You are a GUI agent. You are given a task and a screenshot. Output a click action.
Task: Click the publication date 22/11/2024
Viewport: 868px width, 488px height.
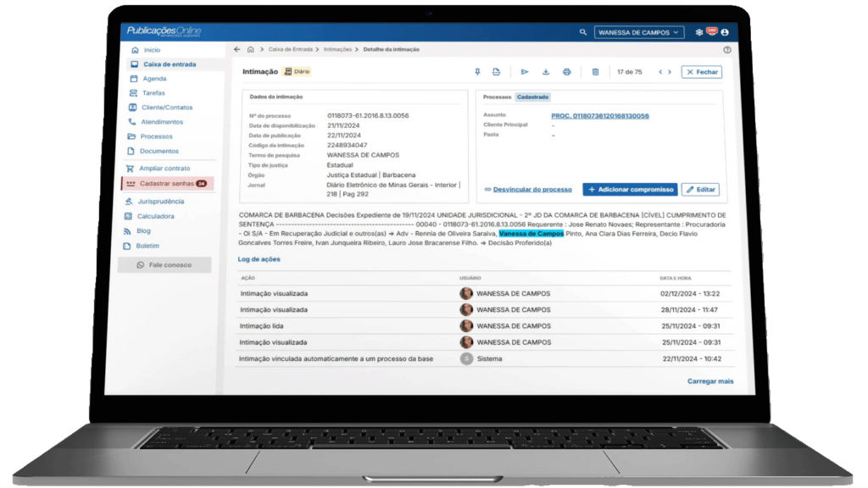[344, 136]
